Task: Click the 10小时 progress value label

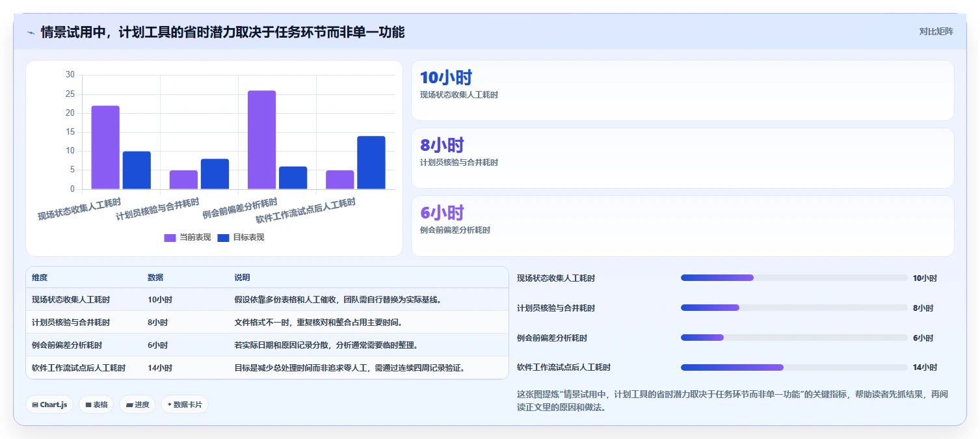Action: [x=925, y=278]
